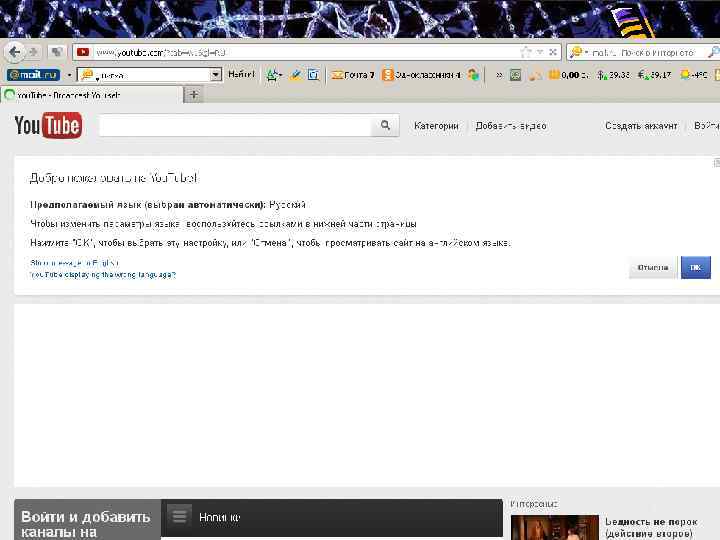Stop loading with the X icon
The height and width of the screenshot is (540, 720).
[x=553, y=52]
